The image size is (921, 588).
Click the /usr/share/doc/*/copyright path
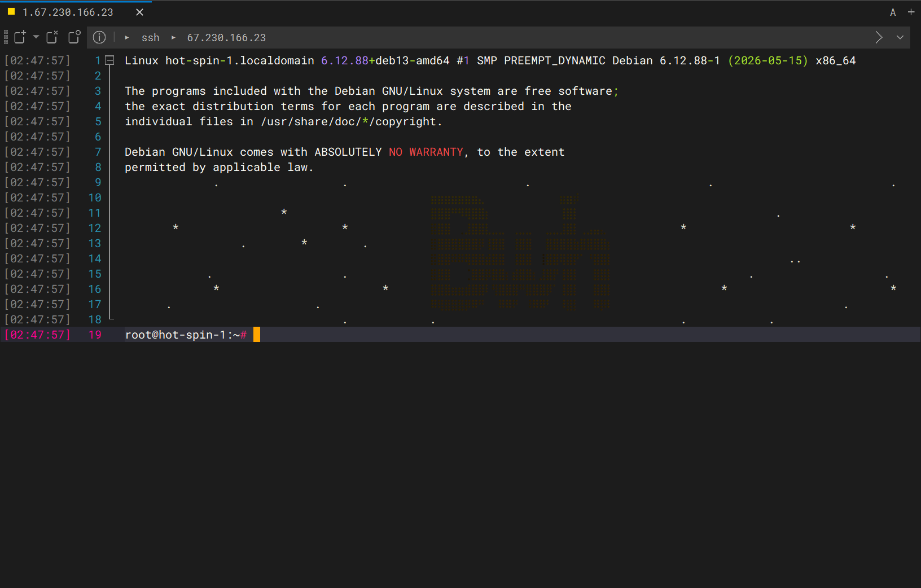point(348,121)
